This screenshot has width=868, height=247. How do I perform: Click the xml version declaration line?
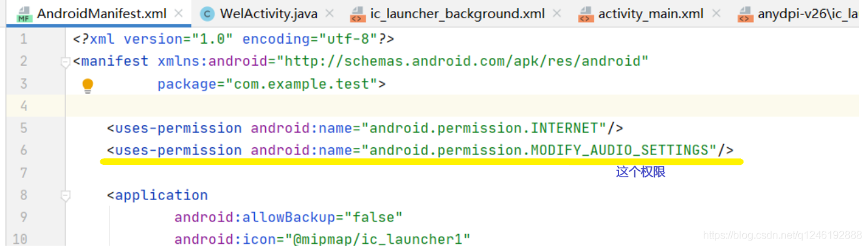click(233, 39)
